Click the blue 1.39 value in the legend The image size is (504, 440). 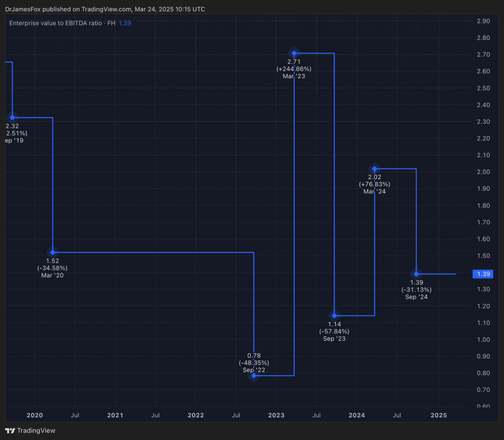click(125, 23)
